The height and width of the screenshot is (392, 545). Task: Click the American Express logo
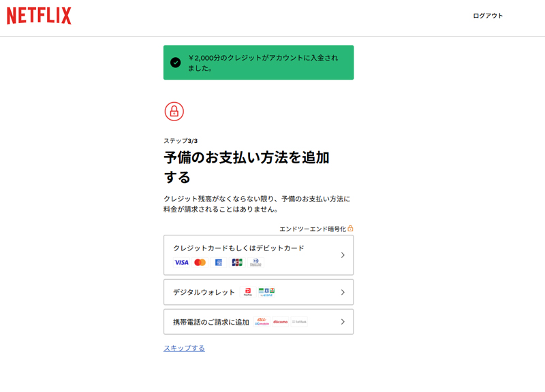tap(219, 263)
